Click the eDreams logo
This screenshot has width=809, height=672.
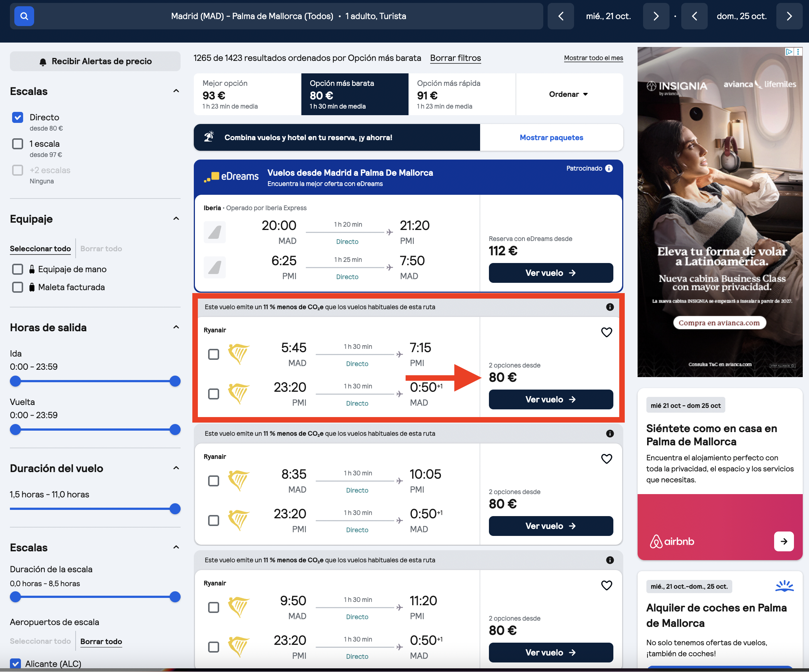pyautogui.click(x=231, y=177)
